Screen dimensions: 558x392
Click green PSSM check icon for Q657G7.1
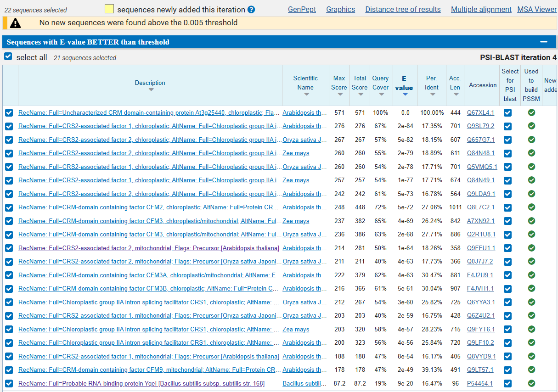[x=531, y=140]
